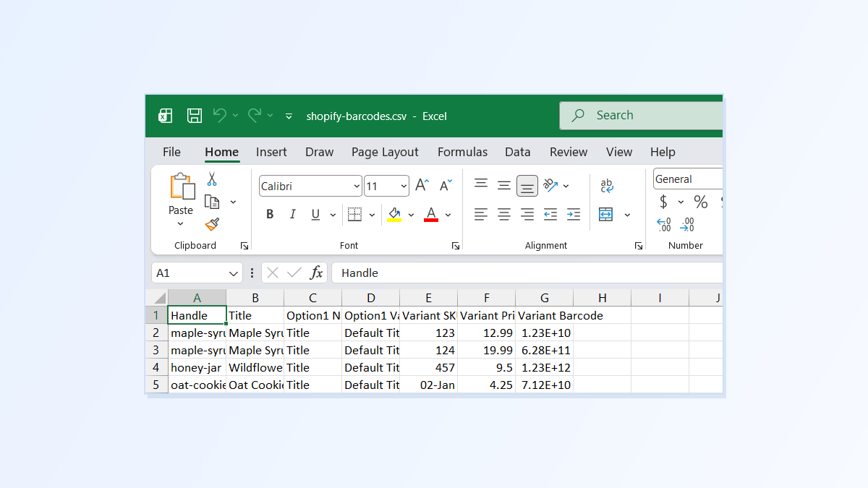Open the Page Layout tab

coord(385,152)
